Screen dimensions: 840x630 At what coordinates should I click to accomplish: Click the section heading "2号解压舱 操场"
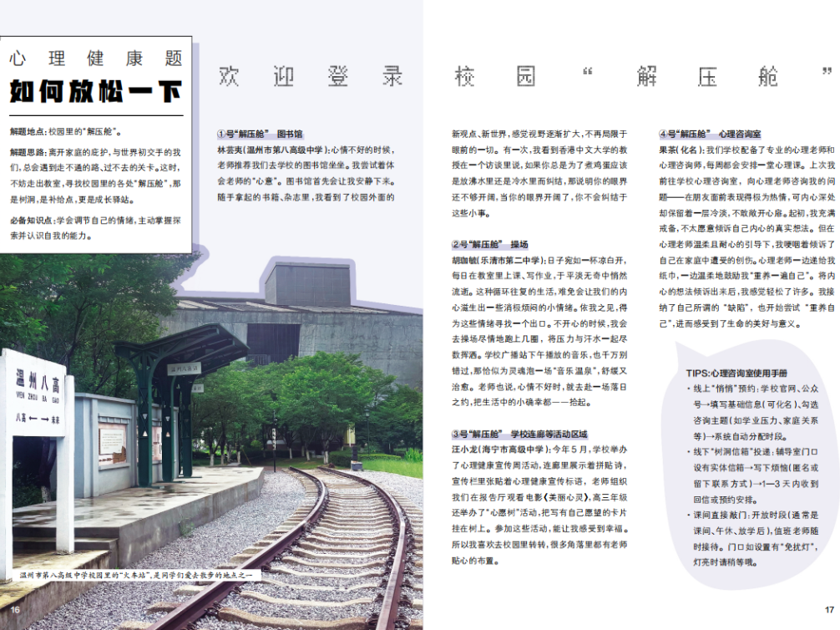click(x=489, y=245)
